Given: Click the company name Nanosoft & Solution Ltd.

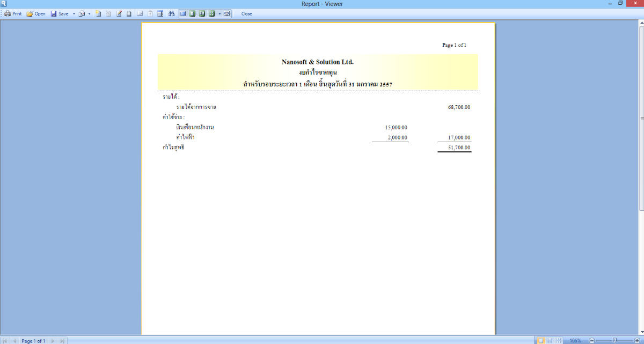Looking at the screenshot, I should click(318, 62).
